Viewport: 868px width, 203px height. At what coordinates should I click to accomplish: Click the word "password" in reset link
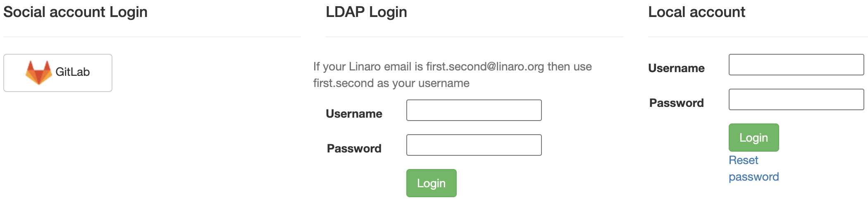[x=754, y=177]
